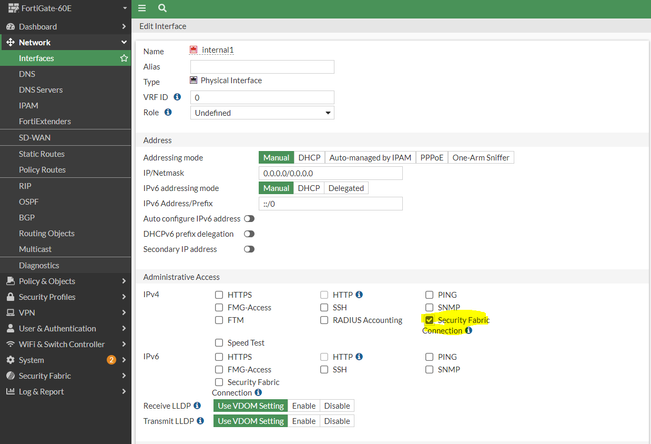Expand the Log & Report chevron
Viewport: 651px width, 444px height.
point(124,392)
